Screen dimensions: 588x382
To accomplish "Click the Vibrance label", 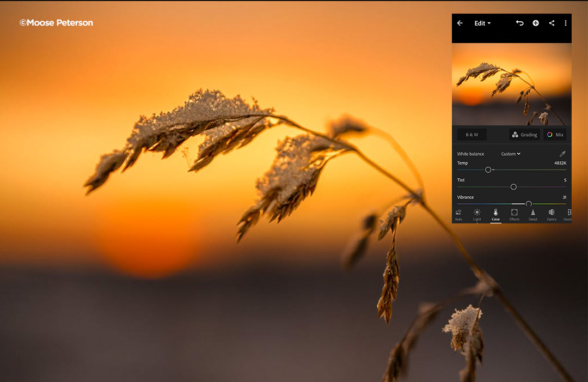I will pos(465,197).
